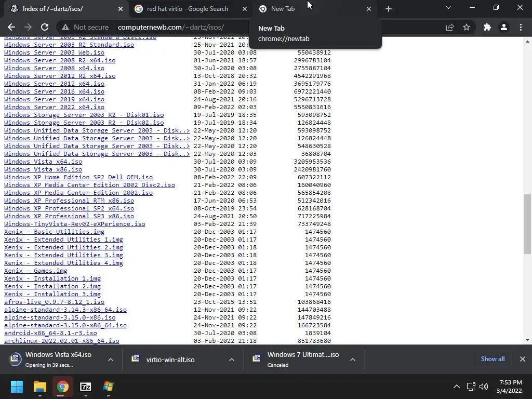Reload the current page
The image size is (532, 399).
point(45,27)
